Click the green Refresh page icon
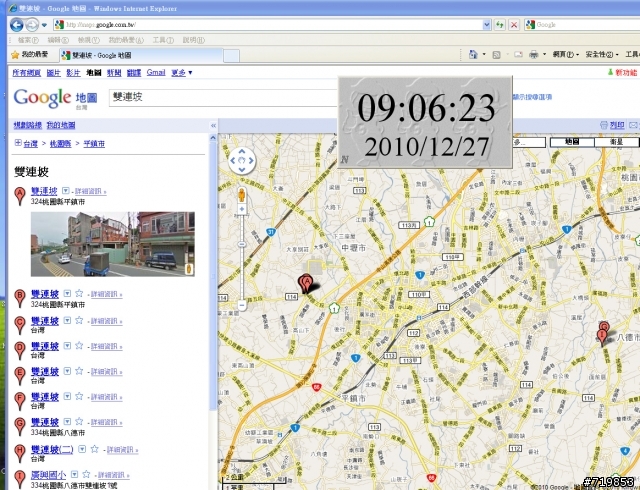 pos(500,25)
